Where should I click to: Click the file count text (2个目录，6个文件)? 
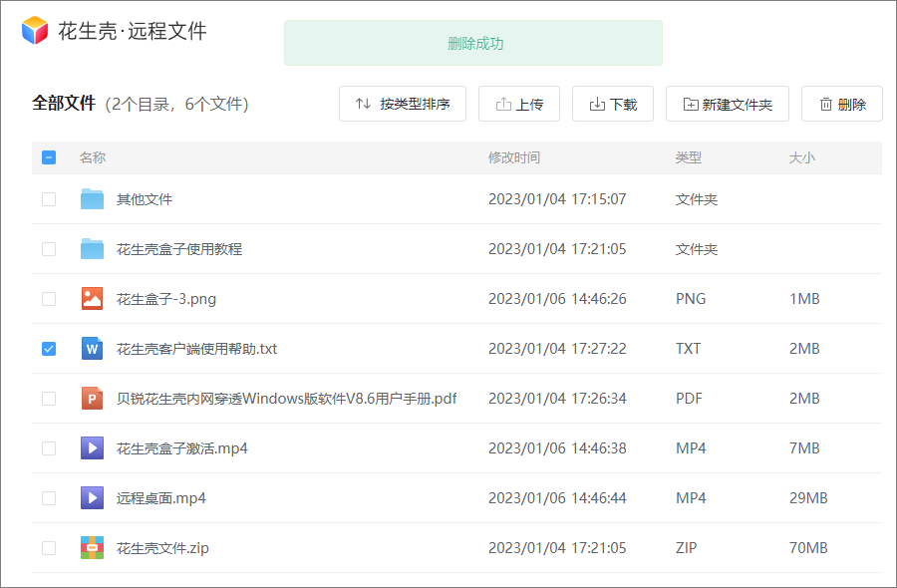pyautogui.click(x=176, y=104)
